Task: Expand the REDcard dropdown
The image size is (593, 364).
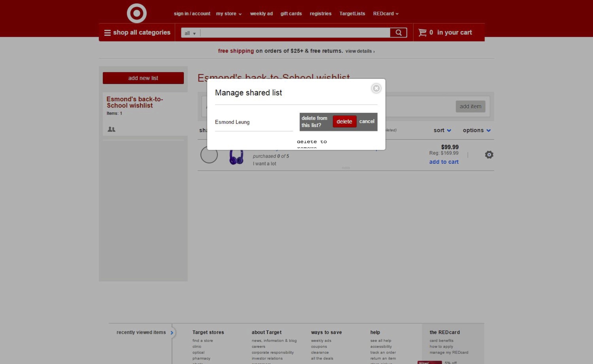Action: point(385,14)
